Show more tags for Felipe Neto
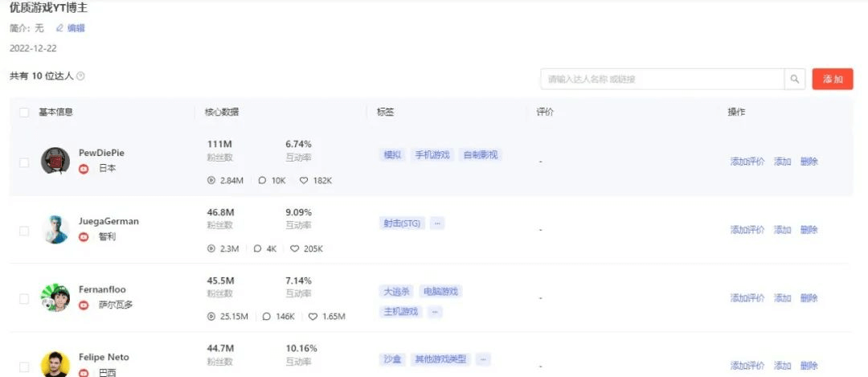Image resolution: width=868 pixels, height=377 pixels. (482, 359)
